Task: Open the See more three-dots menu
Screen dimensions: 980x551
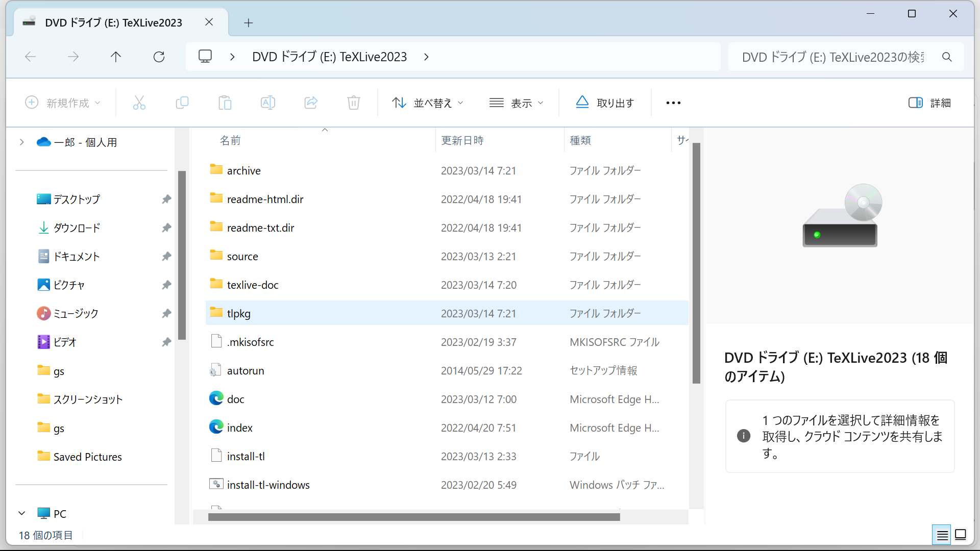Action: (673, 103)
